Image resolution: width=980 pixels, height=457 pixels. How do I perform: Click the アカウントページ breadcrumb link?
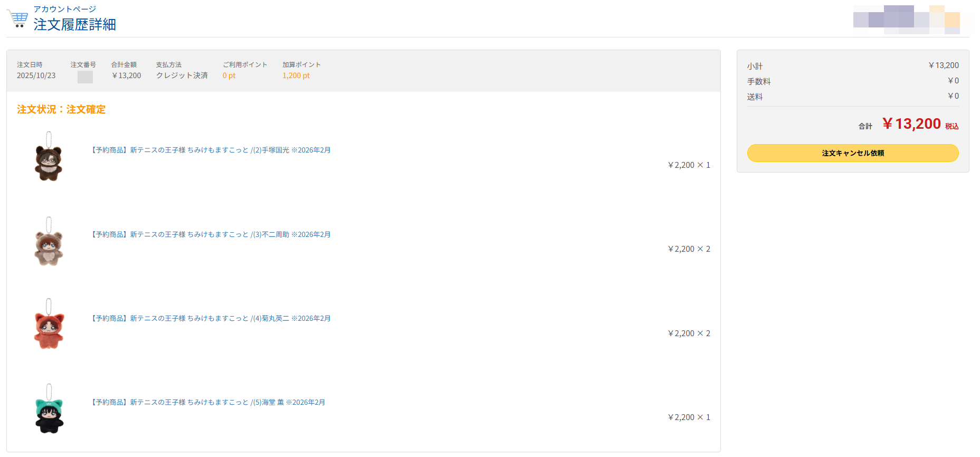64,9
